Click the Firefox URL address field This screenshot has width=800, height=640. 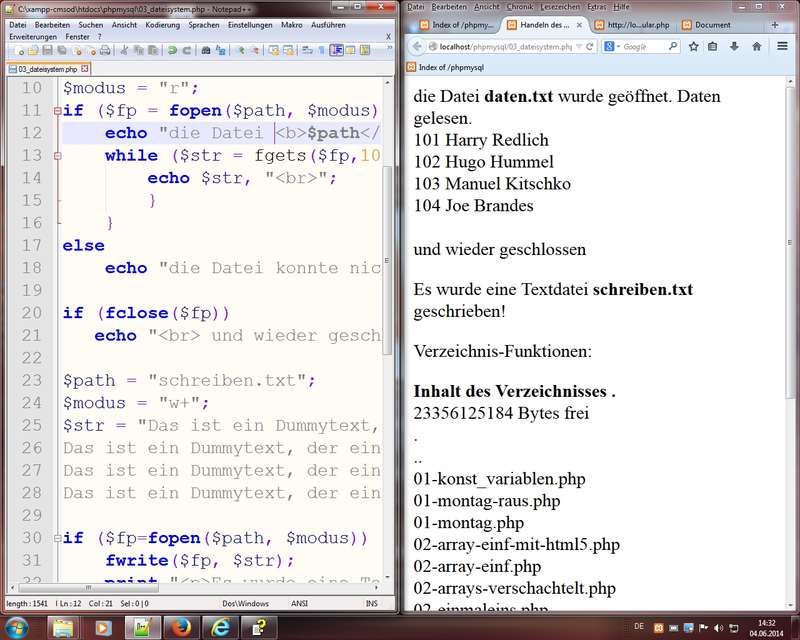500,46
